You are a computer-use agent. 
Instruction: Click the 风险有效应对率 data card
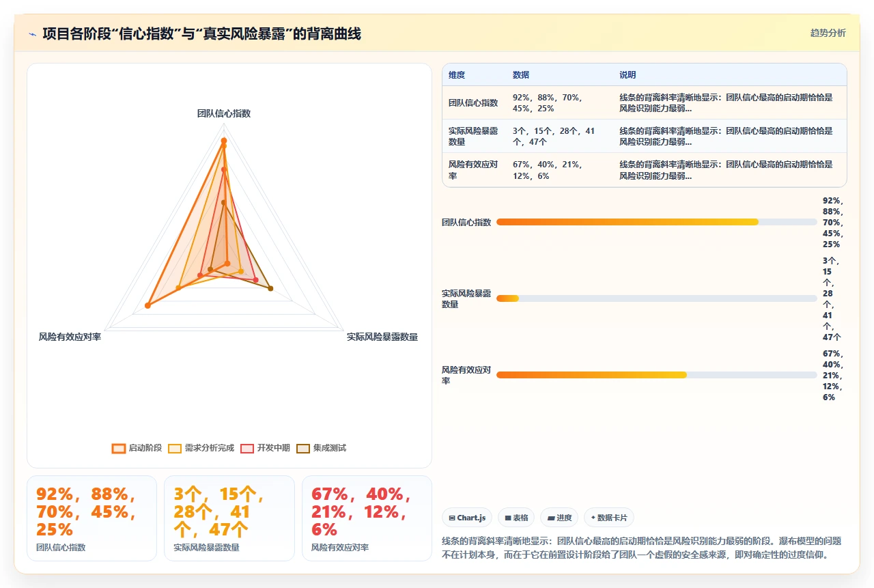(x=367, y=518)
